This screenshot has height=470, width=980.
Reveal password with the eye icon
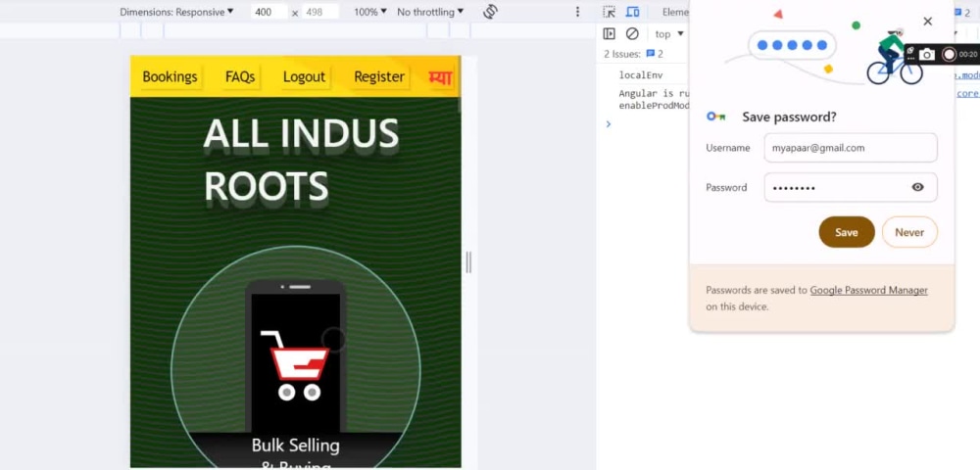click(917, 187)
